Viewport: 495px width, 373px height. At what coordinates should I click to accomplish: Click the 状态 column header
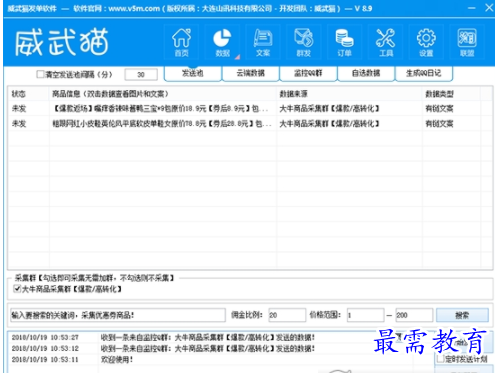(29, 94)
